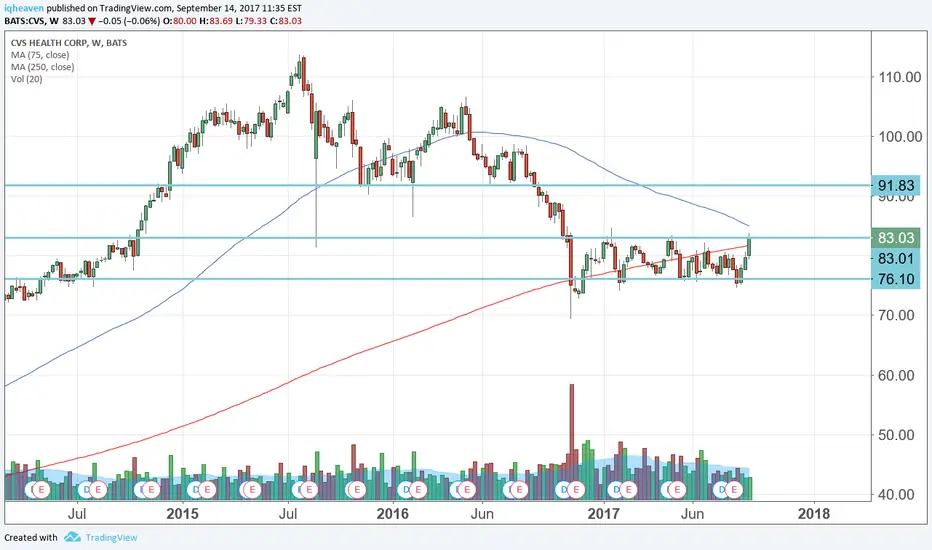Select the MA (250, close) indicator label
The image size is (932, 550).
[42, 67]
